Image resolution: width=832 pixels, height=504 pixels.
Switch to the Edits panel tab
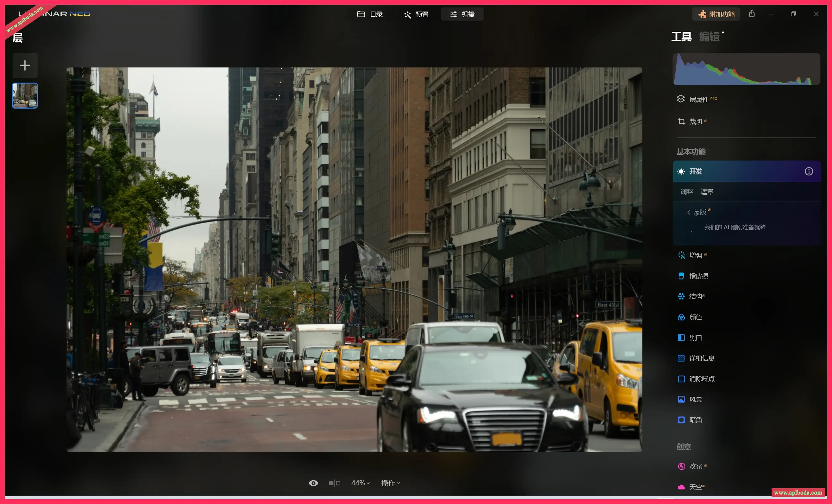coord(709,36)
